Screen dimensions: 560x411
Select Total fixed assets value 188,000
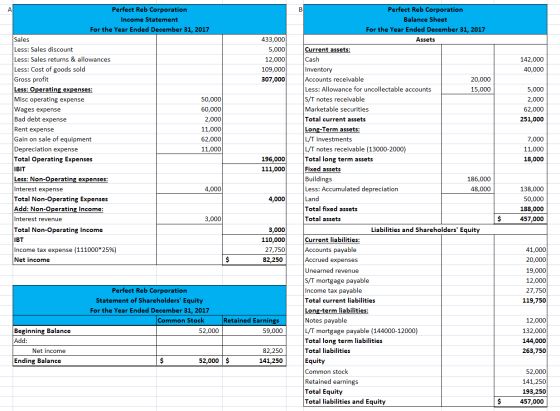click(532, 209)
